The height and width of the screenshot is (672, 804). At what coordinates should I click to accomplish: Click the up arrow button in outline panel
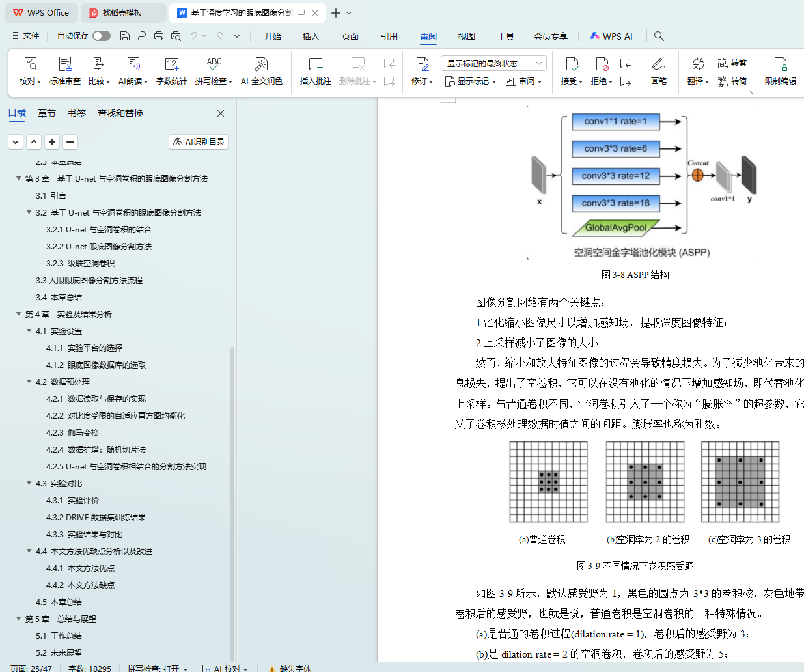pyautogui.click(x=34, y=141)
